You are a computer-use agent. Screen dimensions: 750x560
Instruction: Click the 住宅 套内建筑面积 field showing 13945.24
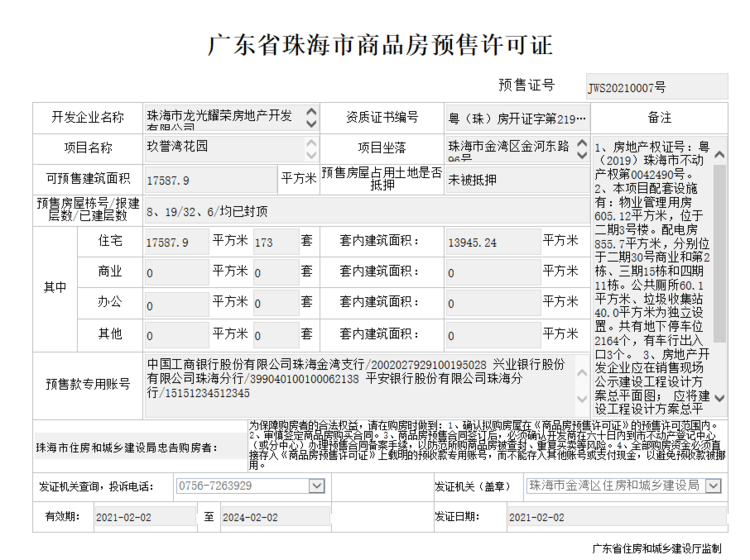click(x=492, y=242)
